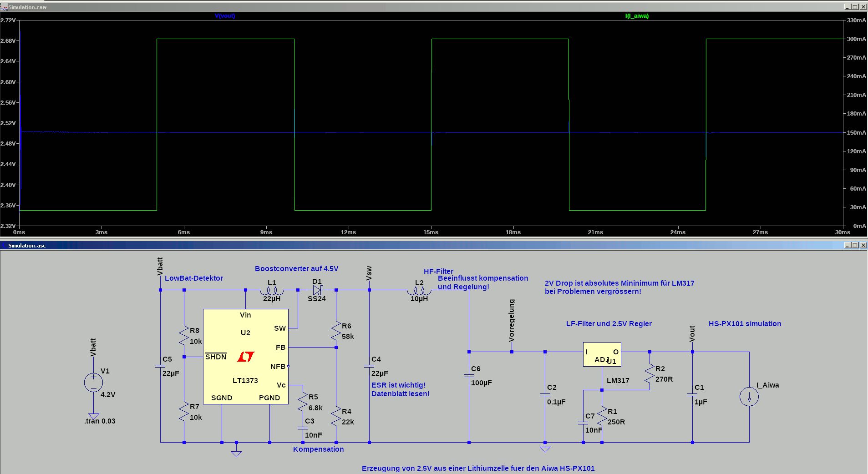Minimize the Simulation.asc schematic window

pos(848,245)
